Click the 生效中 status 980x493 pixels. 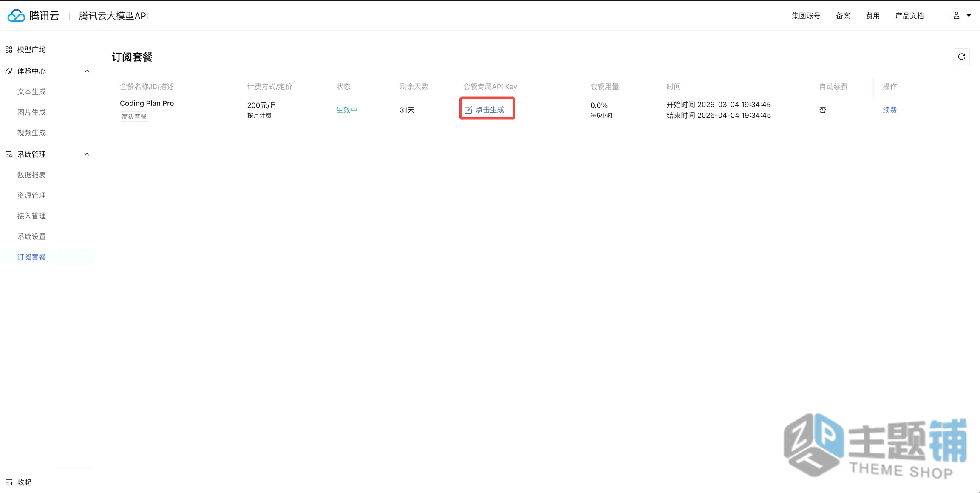click(x=346, y=110)
